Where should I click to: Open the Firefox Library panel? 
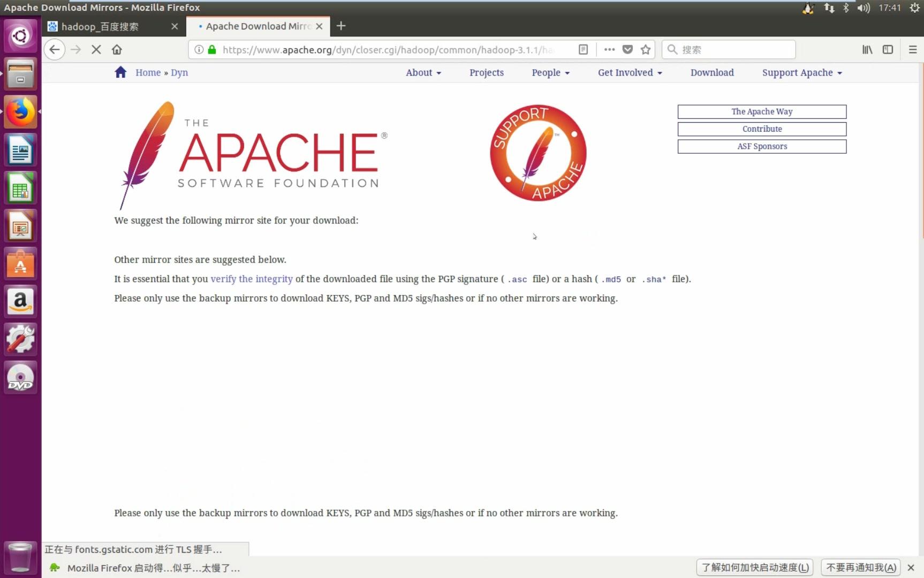tap(867, 49)
